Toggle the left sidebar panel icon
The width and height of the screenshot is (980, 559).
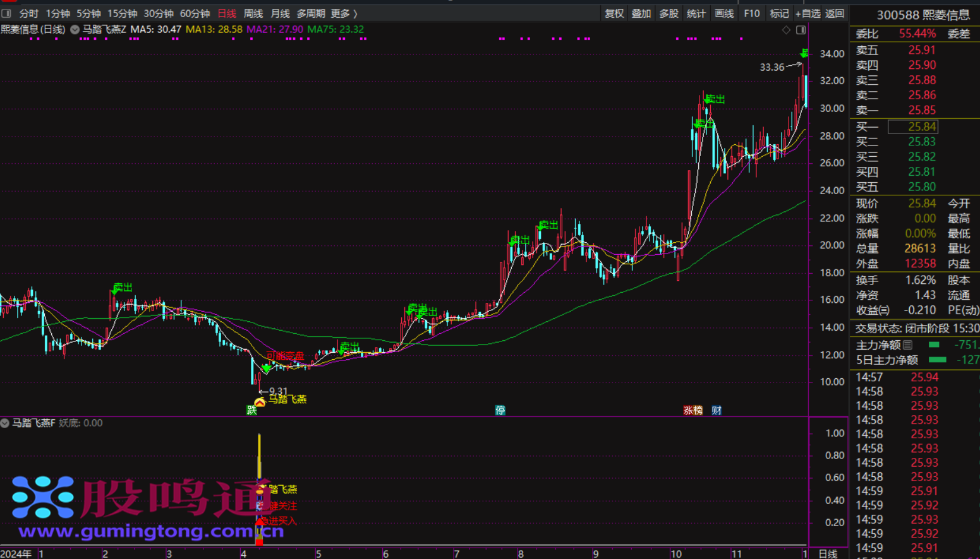[7, 13]
